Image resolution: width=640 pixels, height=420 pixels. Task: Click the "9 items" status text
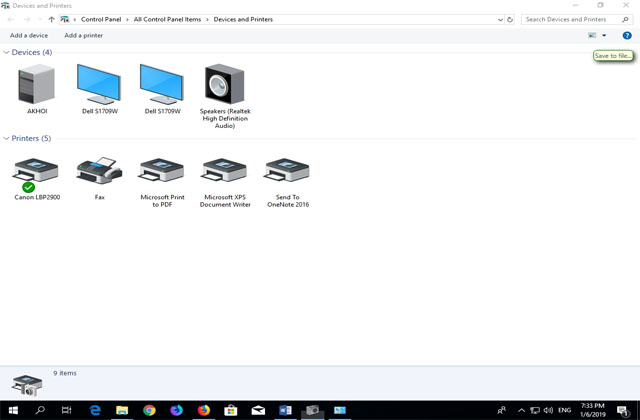[65, 373]
